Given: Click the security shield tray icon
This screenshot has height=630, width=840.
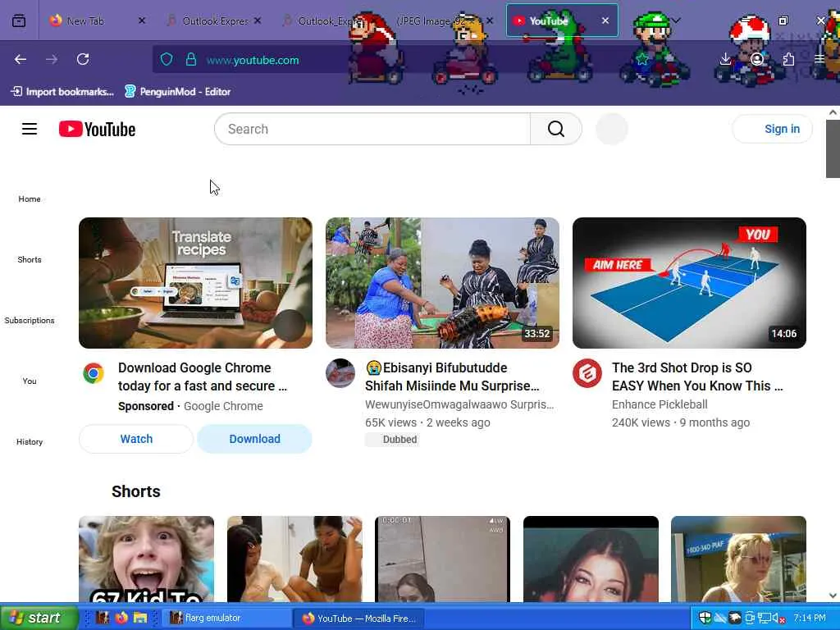Looking at the screenshot, I should coord(705,618).
